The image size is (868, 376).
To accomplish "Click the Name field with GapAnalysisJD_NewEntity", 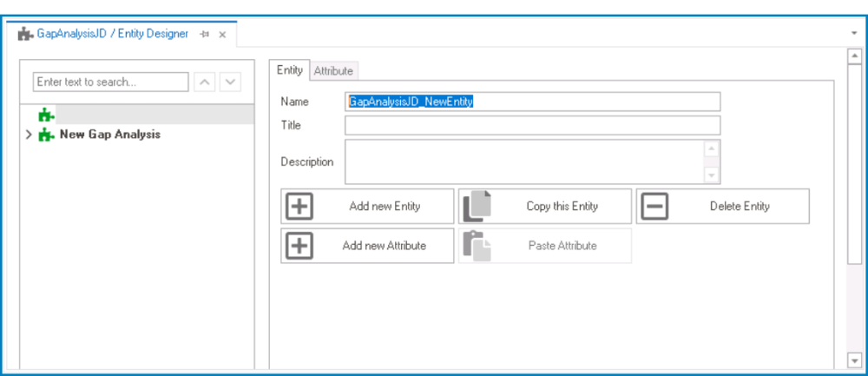I will click(x=532, y=102).
